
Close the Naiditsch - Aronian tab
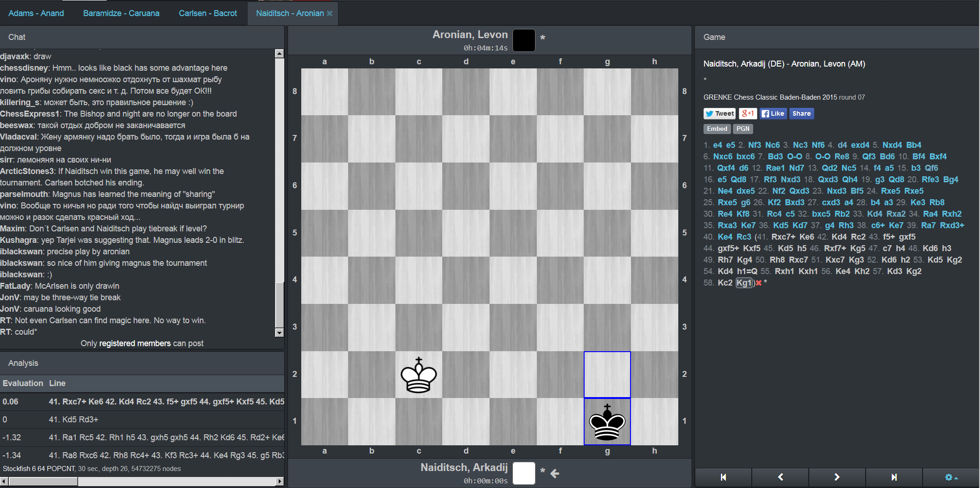329,13
